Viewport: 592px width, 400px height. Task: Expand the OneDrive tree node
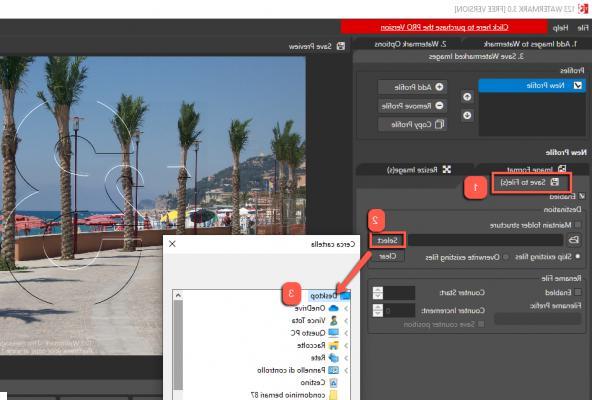[345, 308]
